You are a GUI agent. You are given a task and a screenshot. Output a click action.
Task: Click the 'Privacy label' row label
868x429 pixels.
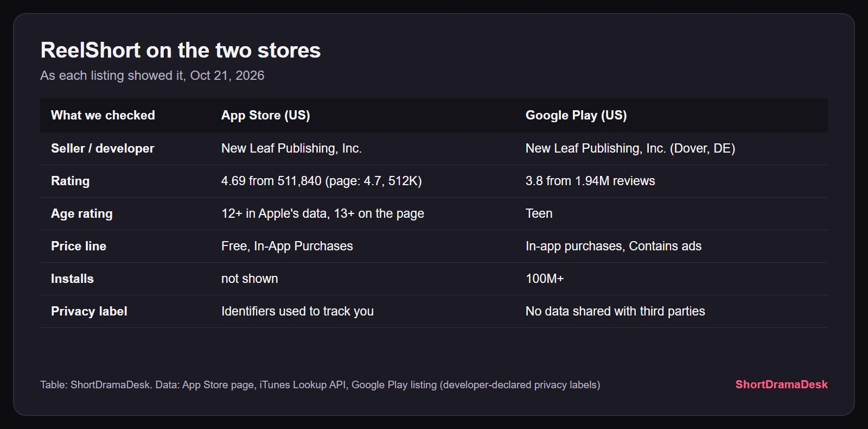click(89, 311)
